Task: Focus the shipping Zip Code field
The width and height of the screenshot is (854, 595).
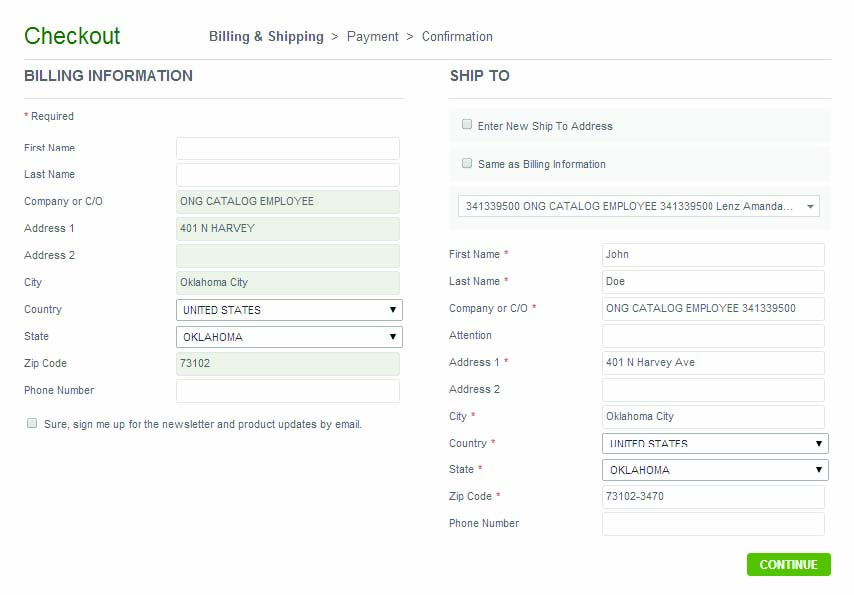Action: coord(713,497)
